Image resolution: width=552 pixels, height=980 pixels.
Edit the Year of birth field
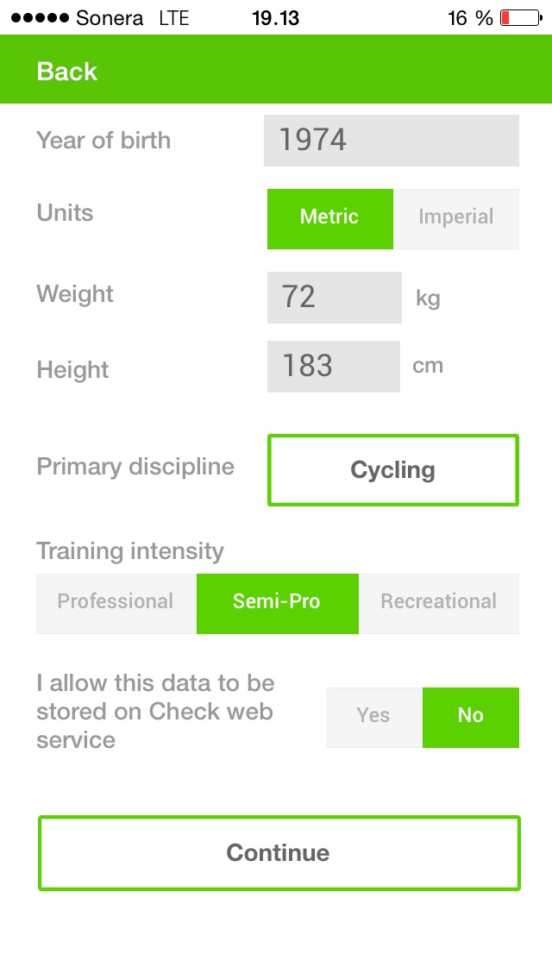[x=391, y=140]
